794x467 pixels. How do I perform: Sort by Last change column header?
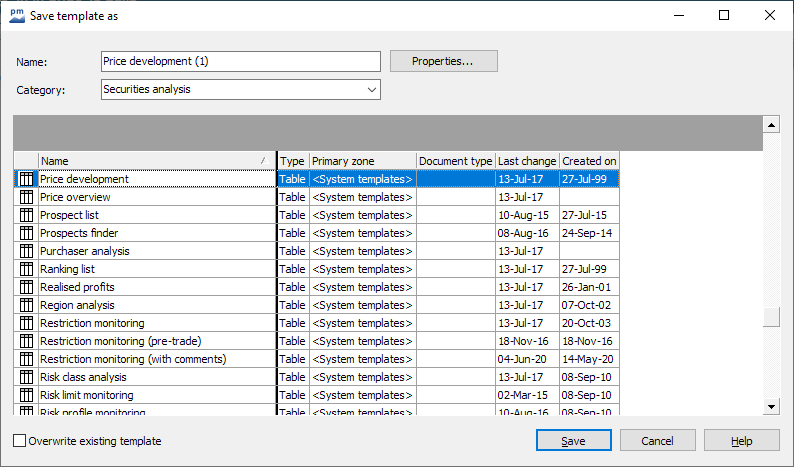(527, 161)
